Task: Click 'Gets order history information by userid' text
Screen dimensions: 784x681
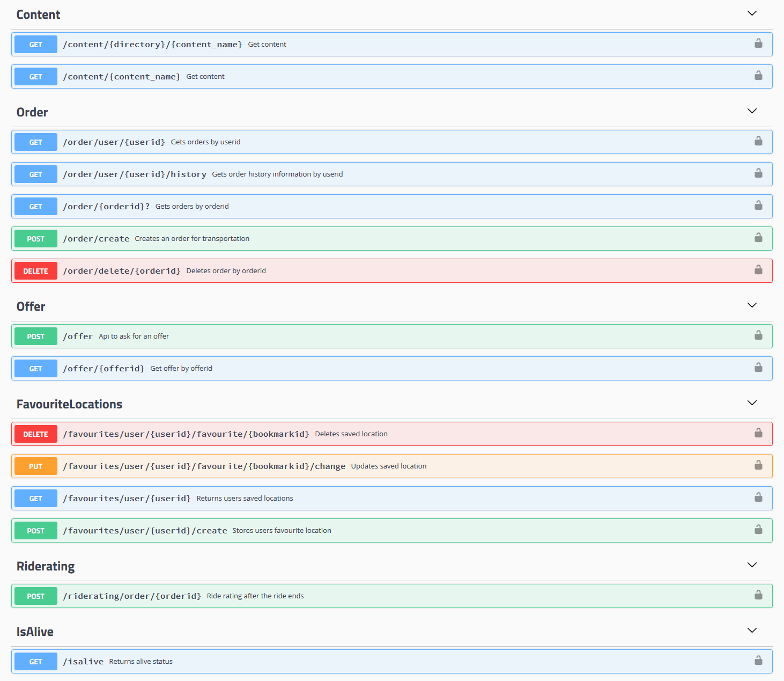Action: pos(277,174)
